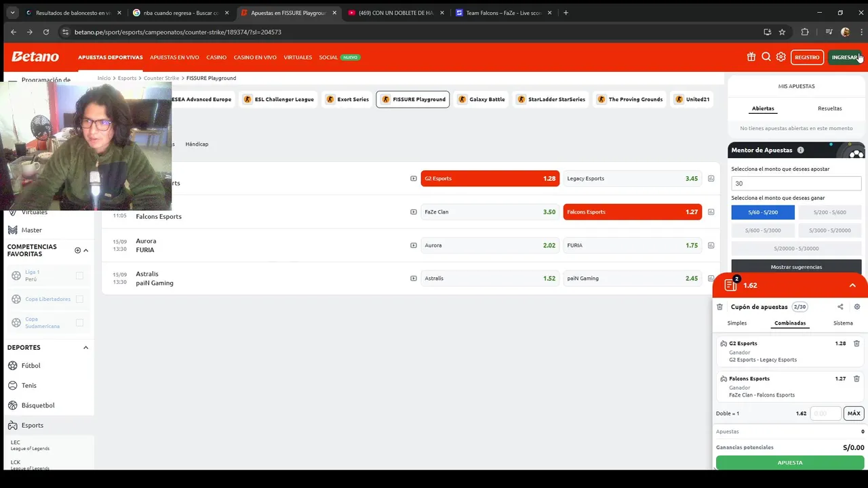Open browser extensions puzzle icon
The width and height of the screenshot is (868, 488).
(805, 32)
